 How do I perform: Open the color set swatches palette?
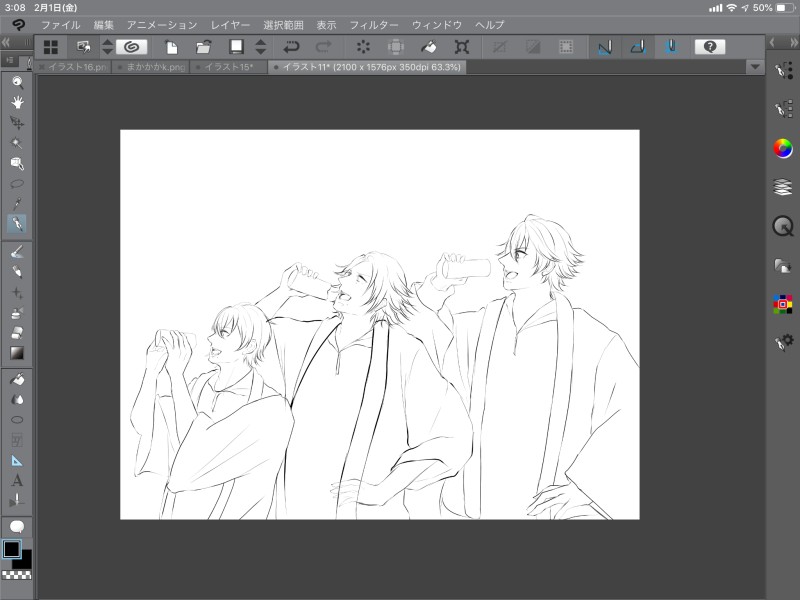coord(783,304)
